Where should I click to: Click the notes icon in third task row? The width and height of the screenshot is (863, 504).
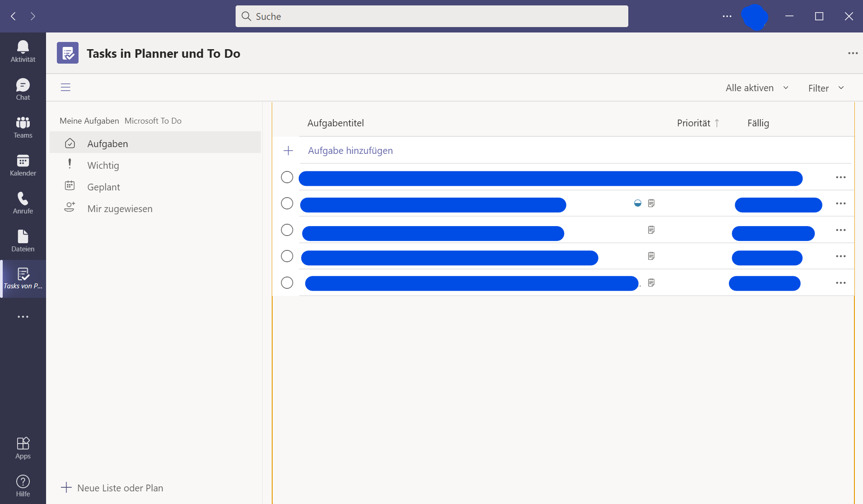651,230
